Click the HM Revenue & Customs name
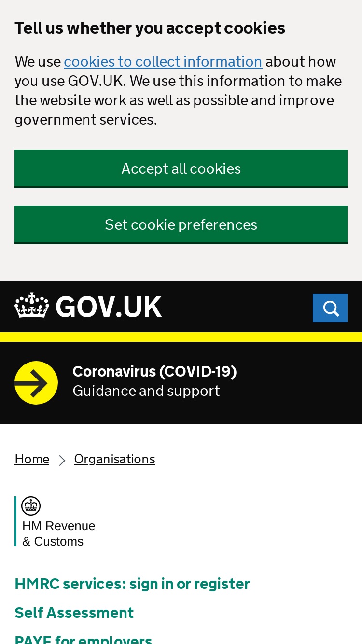 coord(58,533)
